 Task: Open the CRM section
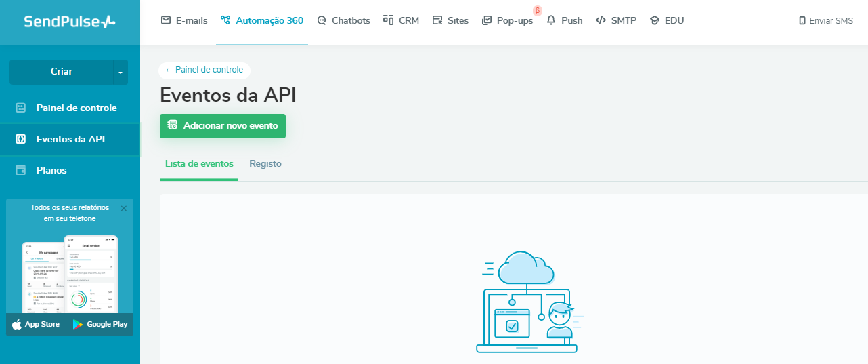pos(401,20)
